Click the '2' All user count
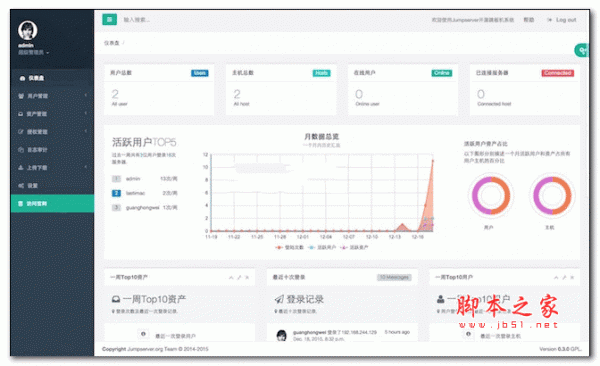 115,94
